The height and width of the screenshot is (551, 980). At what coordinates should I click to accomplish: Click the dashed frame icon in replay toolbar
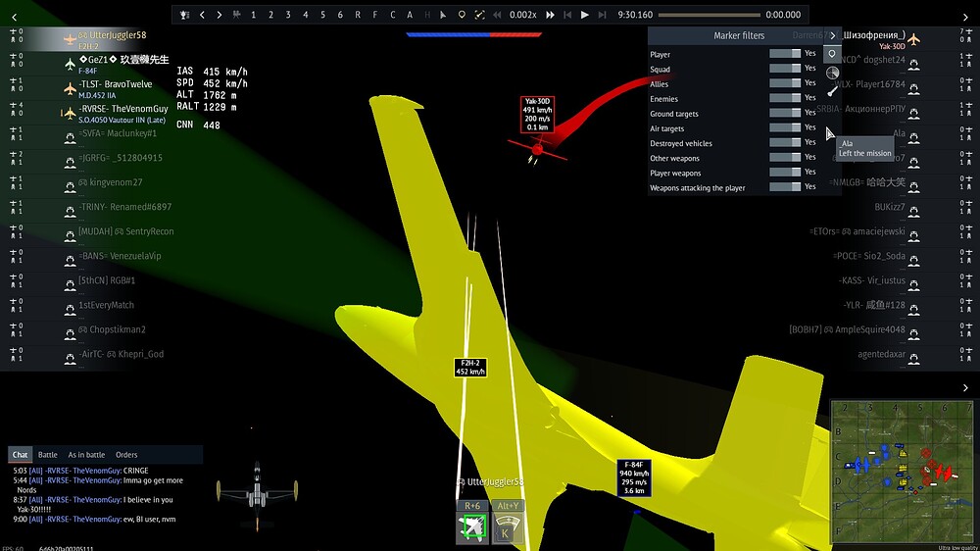[479, 15]
